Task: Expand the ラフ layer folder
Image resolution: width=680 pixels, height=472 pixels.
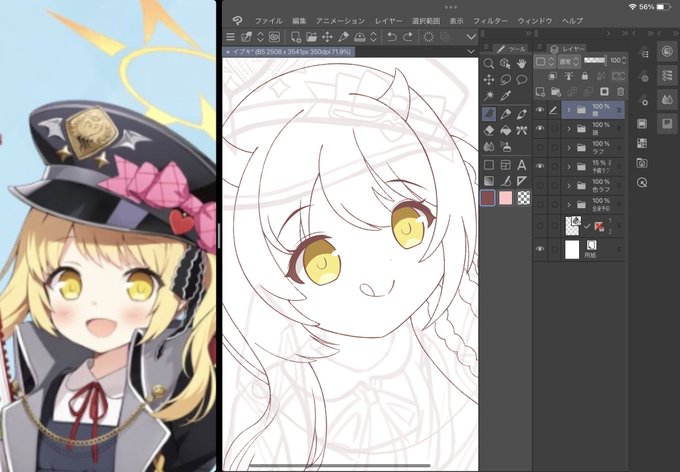Action: pyautogui.click(x=569, y=148)
